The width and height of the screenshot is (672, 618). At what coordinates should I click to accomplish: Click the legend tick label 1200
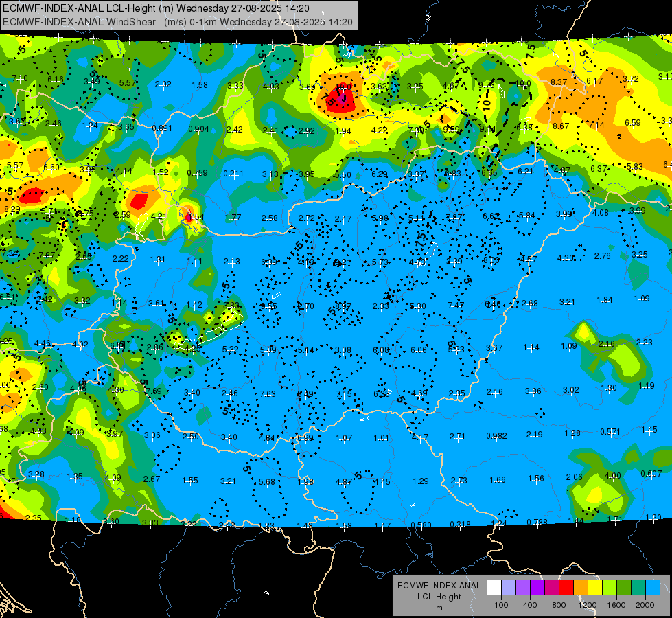click(x=588, y=605)
